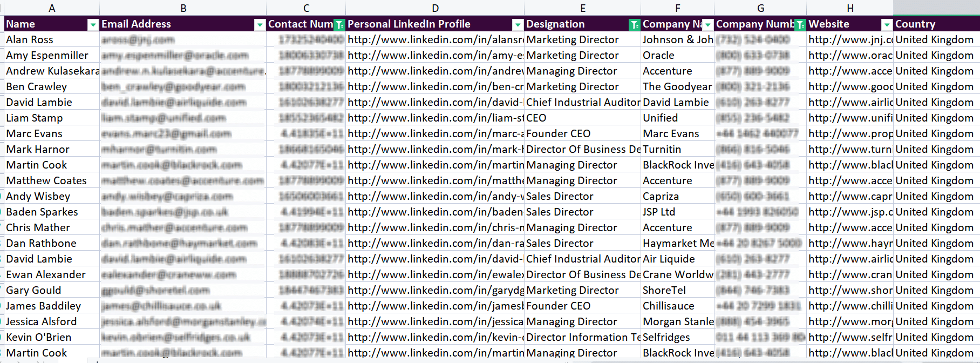Viewport: 980px width, 363px height.
Task: Select the name cell Ben Crawley
Action: point(52,86)
